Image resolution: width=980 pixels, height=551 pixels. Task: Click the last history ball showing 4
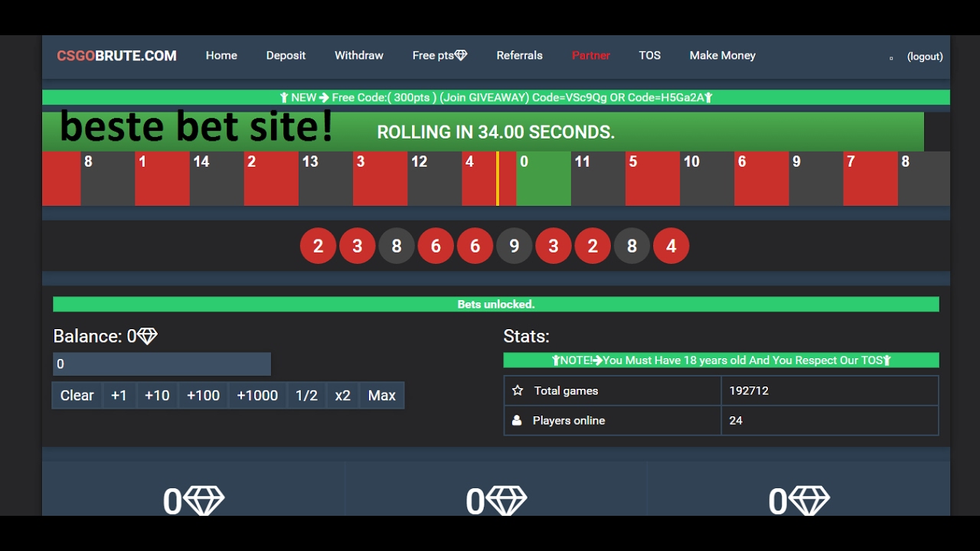point(671,246)
